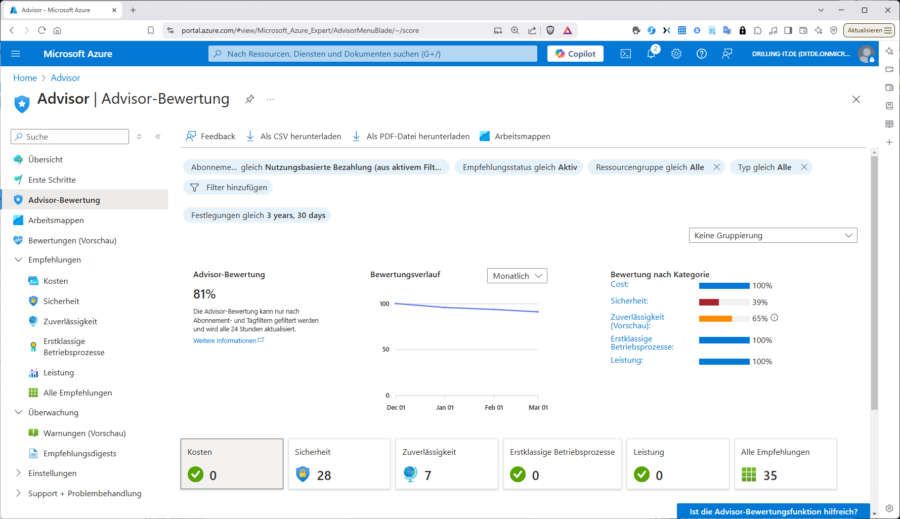Click the Sicherheit 39% score bar
This screenshot has width=900, height=519.
pyautogui.click(x=723, y=302)
